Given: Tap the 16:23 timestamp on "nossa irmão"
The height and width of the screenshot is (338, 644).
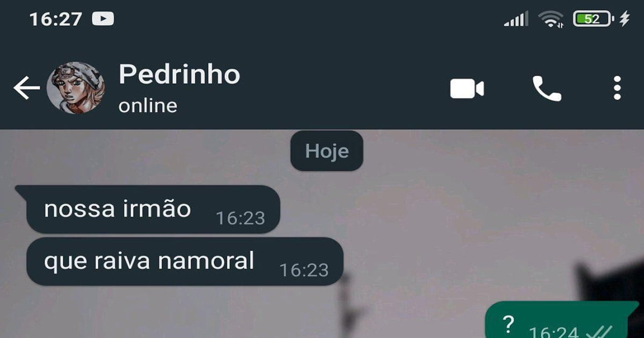Looking at the screenshot, I should 240,218.
